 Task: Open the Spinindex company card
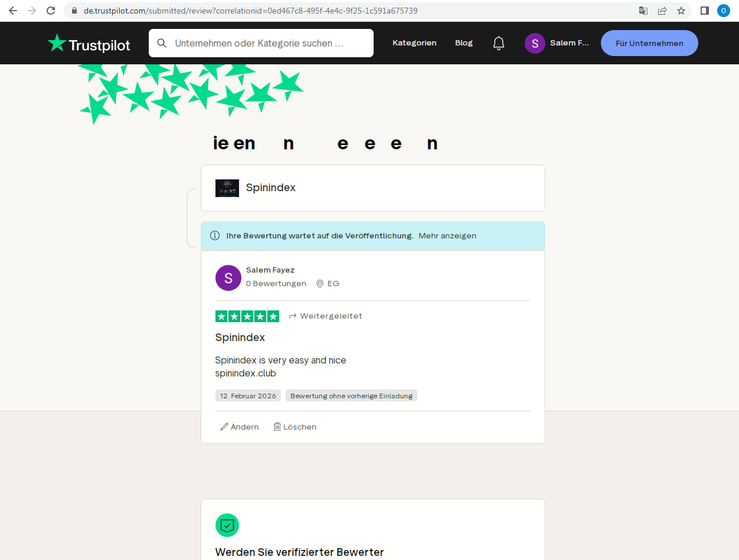(x=373, y=188)
